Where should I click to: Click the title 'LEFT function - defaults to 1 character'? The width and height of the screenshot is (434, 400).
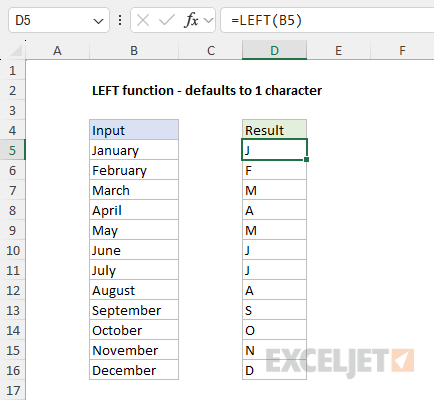click(207, 91)
